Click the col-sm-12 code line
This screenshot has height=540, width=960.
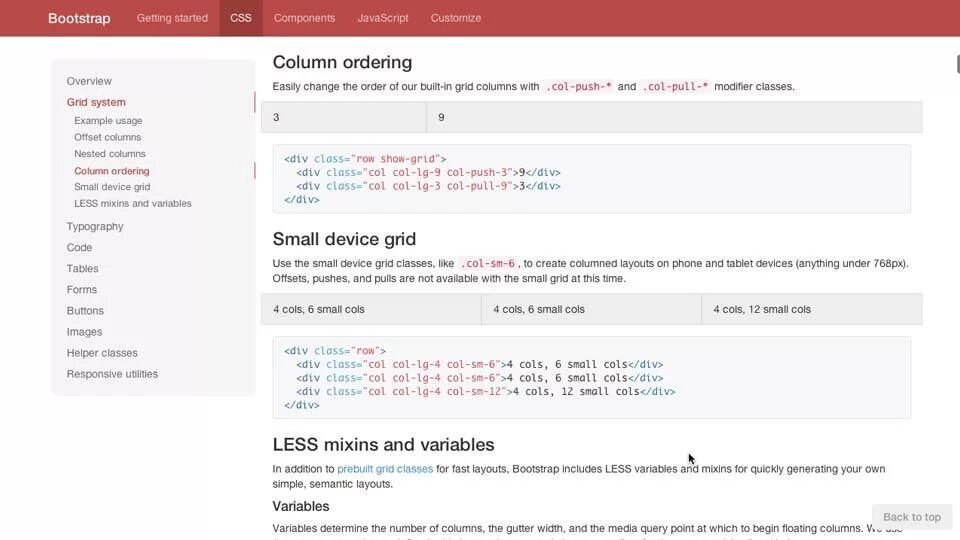(x=486, y=392)
